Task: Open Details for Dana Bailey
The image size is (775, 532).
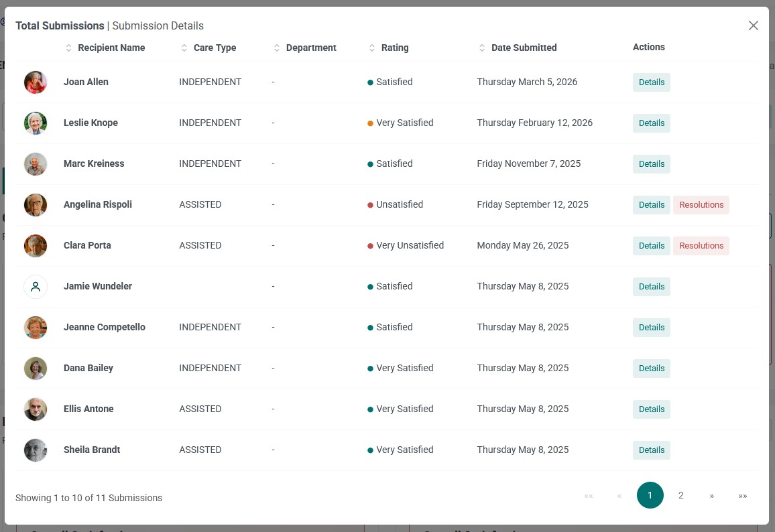Action: 652,369
